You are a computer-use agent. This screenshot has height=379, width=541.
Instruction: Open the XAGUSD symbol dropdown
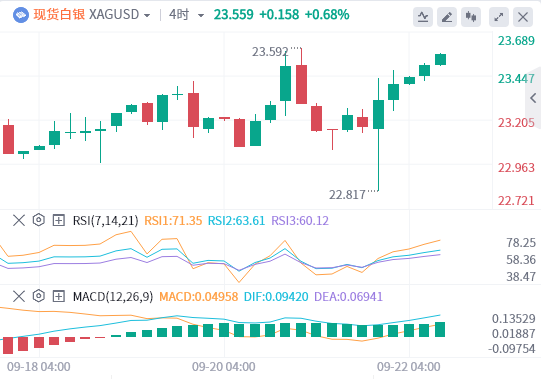click(147, 16)
